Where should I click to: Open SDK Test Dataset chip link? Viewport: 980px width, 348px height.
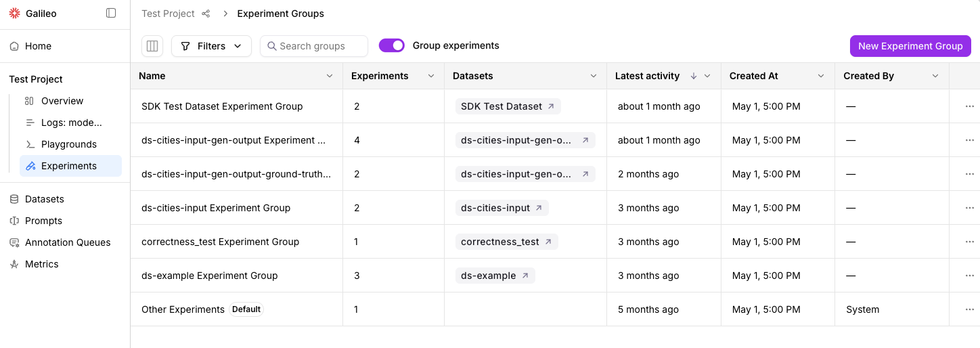click(x=508, y=106)
